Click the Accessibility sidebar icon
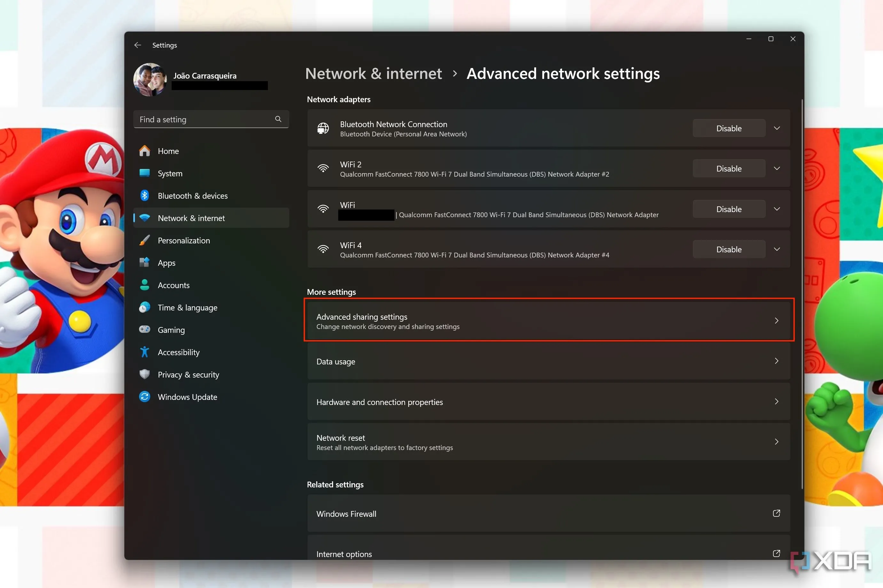 click(x=145, y=352)
